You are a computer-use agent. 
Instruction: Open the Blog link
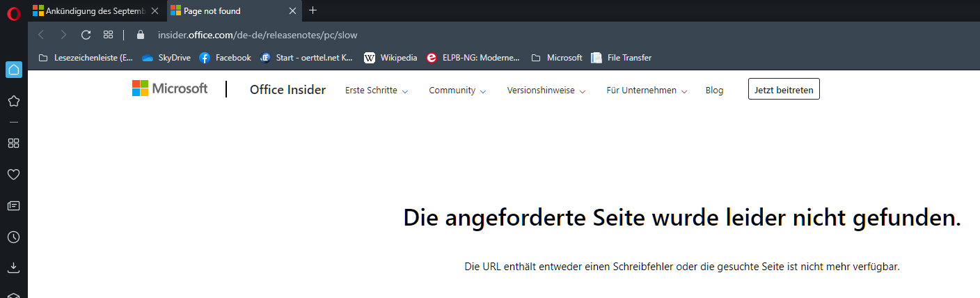714,91
